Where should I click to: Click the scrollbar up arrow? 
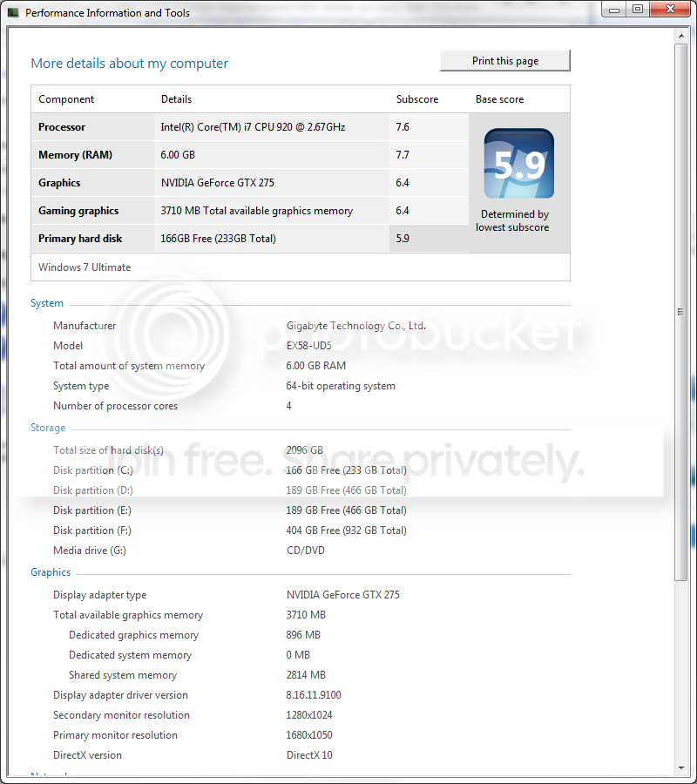[681, 36]
